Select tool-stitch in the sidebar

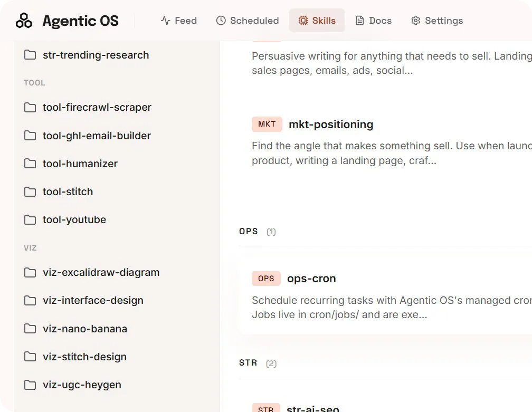pos(68,192)
